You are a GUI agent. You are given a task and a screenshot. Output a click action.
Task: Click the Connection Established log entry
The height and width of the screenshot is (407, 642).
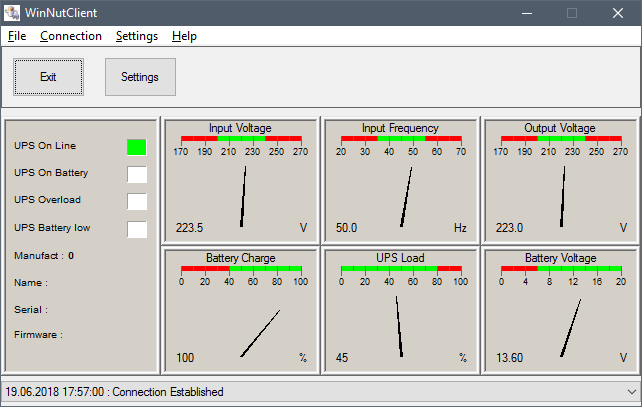pos(115,392)
